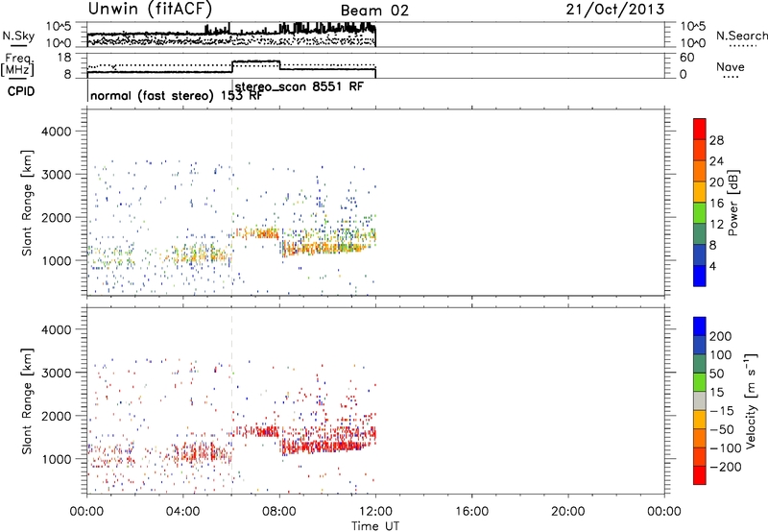Click the '200' value on Velocity colorbar
This screenshot has width=768, height=532.
[x=721, y=336]
